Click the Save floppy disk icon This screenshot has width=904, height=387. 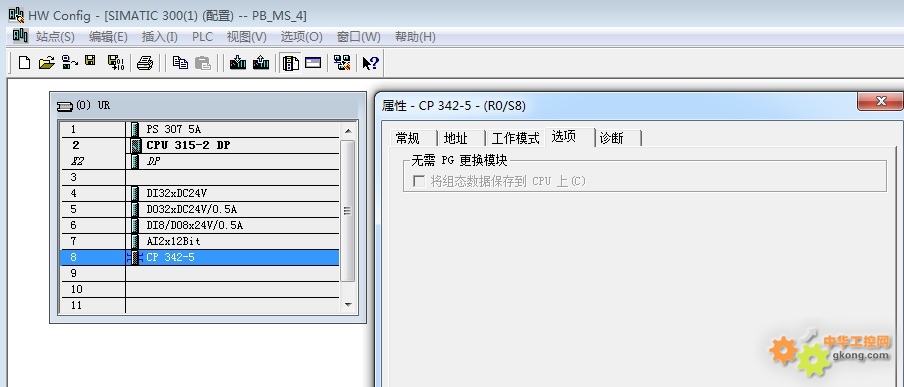pos(90,61)
